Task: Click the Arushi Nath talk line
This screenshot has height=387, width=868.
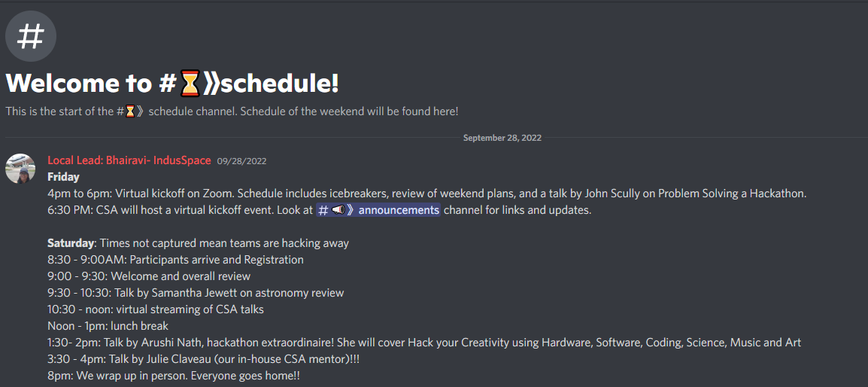Action: point(423,343)
